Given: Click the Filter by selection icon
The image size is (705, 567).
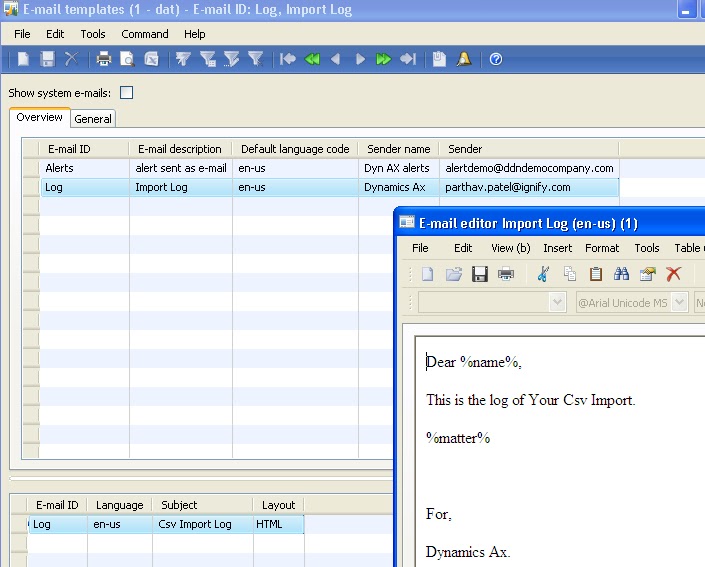Looking at the screenshot, I should [183, 59].
